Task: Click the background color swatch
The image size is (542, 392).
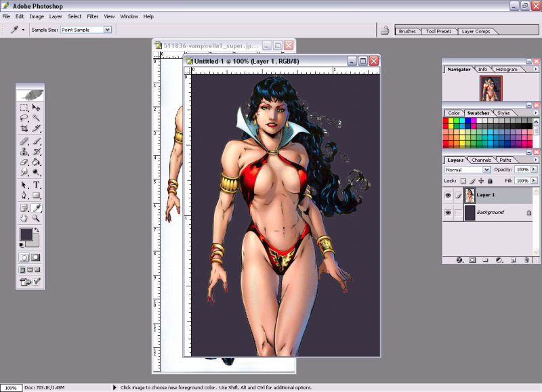Action: [x=35, y=242]
